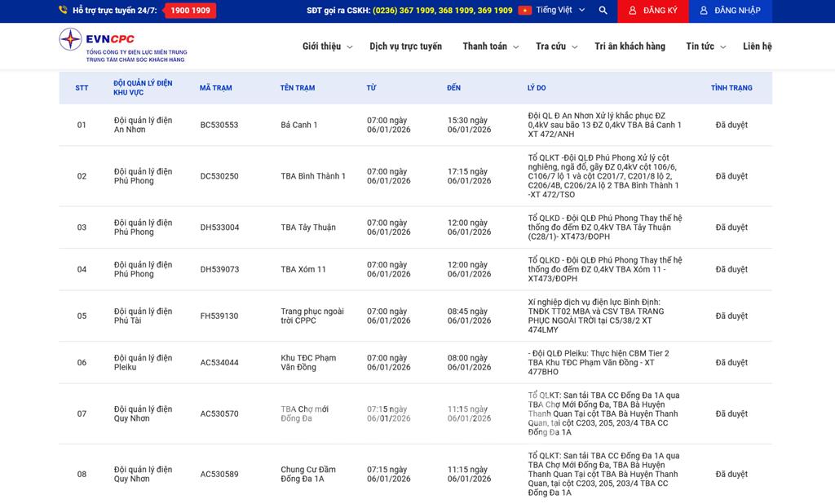Click the TBA Tây Thuận station row
Viewport: 835px width, 504px height.
[x=307, y=228]
